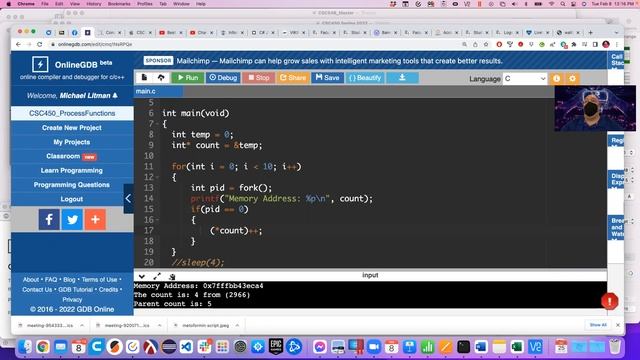Open the Bookmarks menu in the menu bar

pyautogui.click(x=119, y=4)
